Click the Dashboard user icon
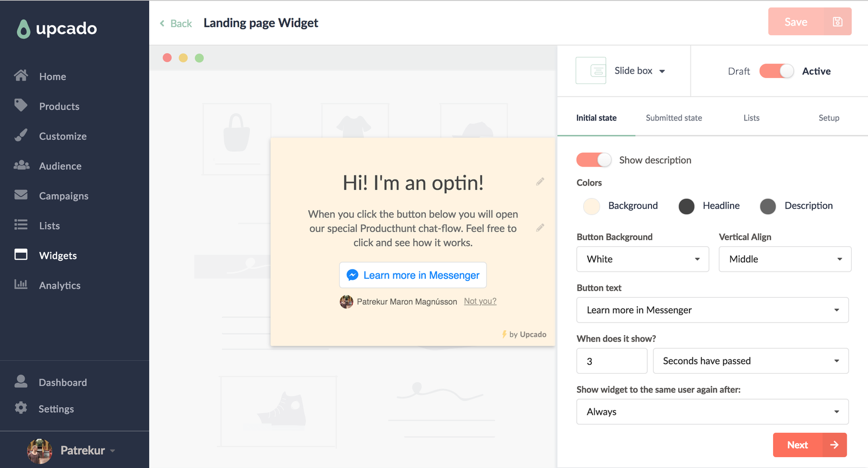868x468 pixels. 21,381
